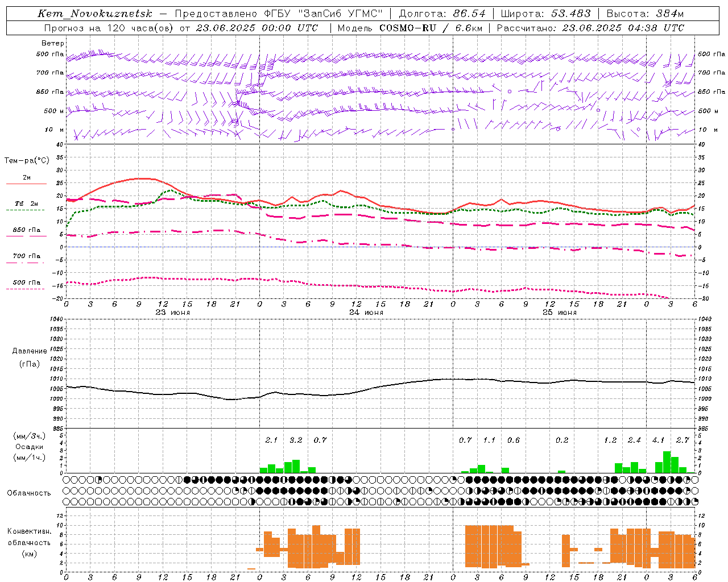Click the 0.2 precipitation total
This screenshot has width=728, height=582.
562,440
